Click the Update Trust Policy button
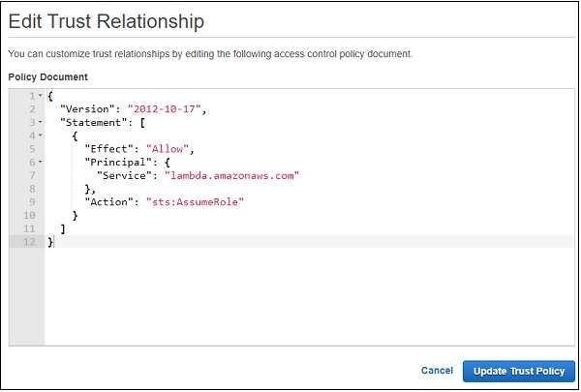 [x=519, y=371]
